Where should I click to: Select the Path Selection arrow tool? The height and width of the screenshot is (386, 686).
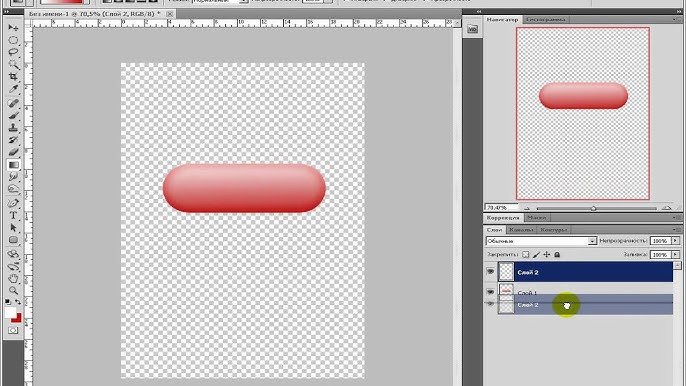13,228
